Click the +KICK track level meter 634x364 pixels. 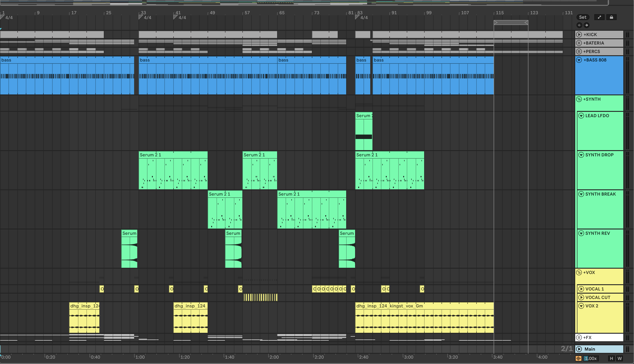point(628,35)
